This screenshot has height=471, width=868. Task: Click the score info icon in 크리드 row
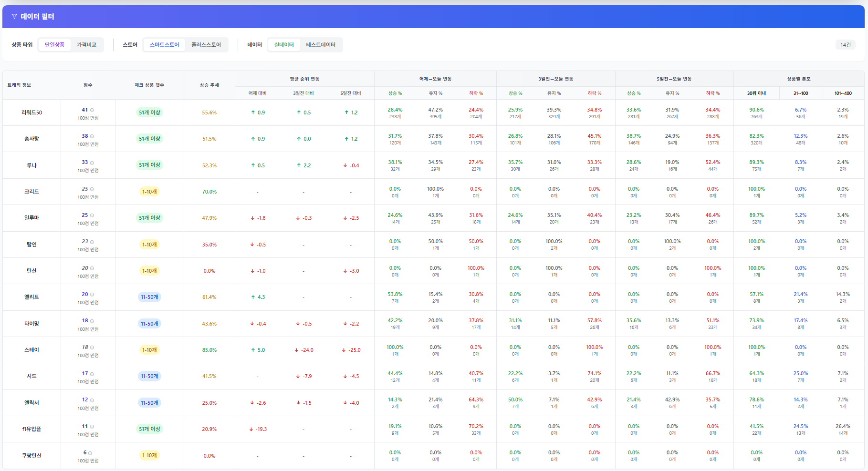[92, 189]
